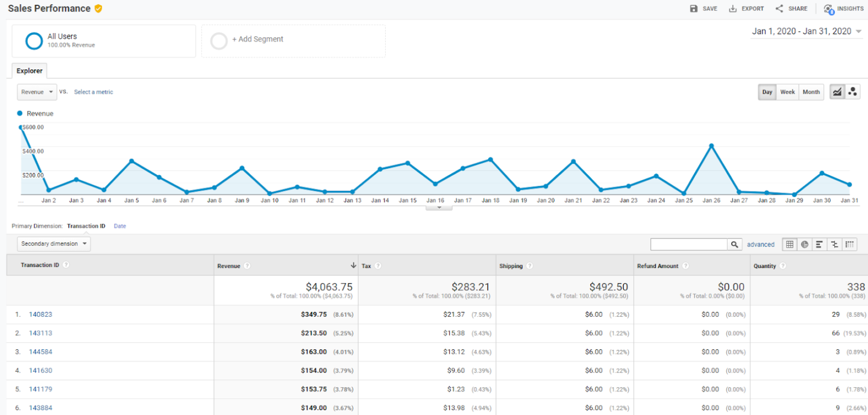868x415 pixels.
Task: Click the table search input field
Action: [689, 245]
